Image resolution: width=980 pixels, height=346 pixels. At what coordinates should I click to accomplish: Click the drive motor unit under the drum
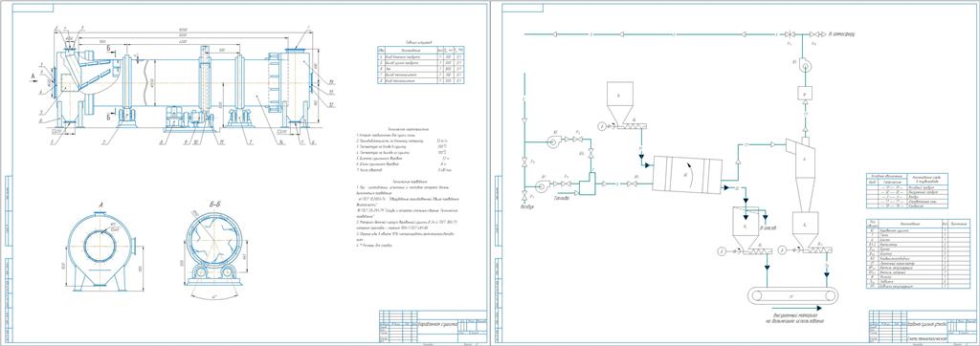coord(190,118)
